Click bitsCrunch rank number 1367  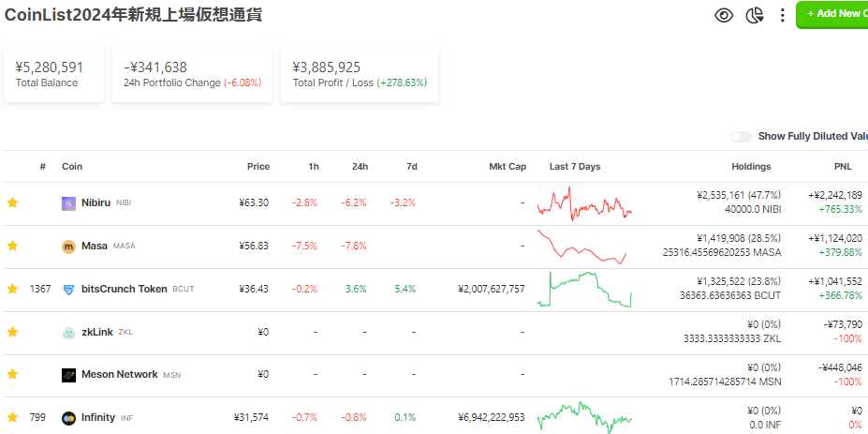click(x=40, y=289)
